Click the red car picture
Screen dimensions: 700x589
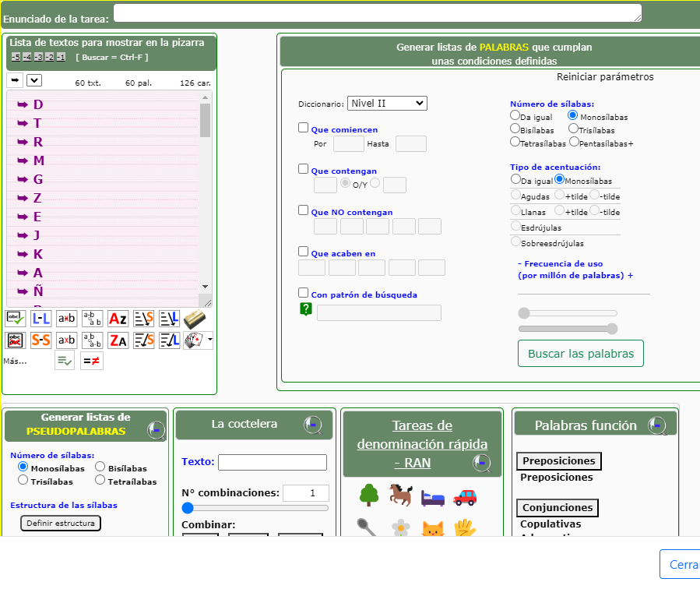(465, 496)
